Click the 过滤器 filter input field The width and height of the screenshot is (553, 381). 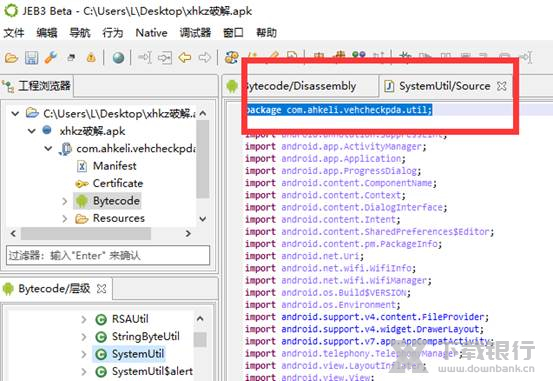point(108,255)
